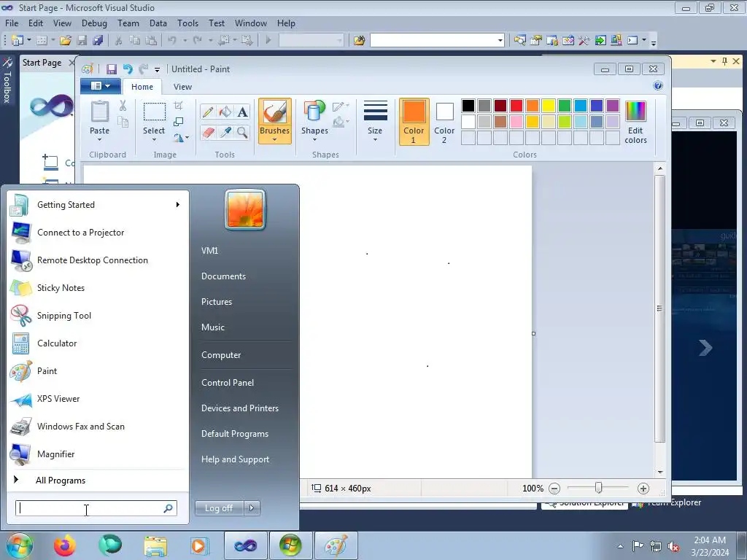Choose the Fill with color bucket tool
This screenshot has height=560, width=747.
point(225,112)
